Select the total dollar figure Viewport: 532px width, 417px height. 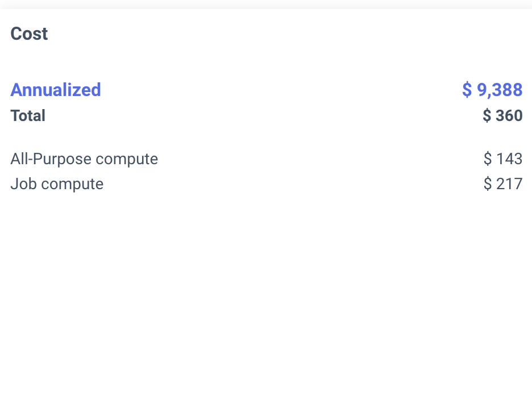[x=502, y=116]
